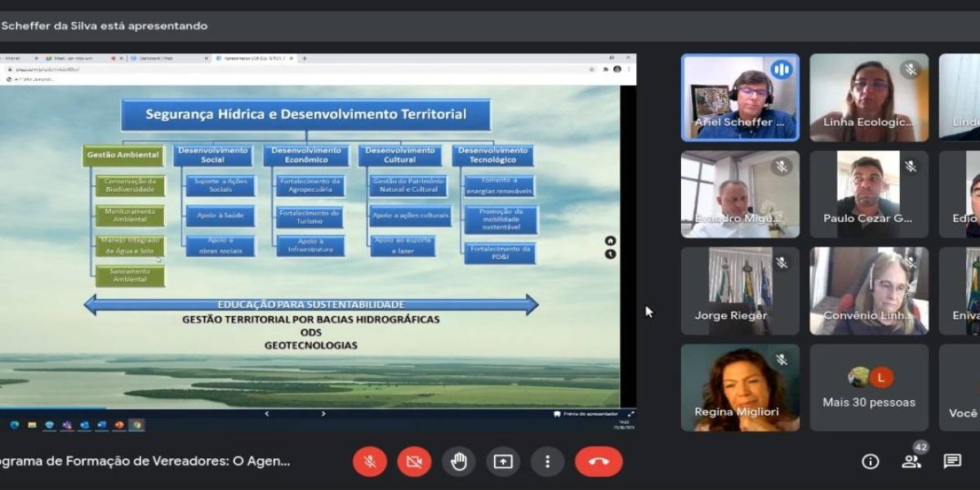
Task: Open the chat messages panel
Action: [952, 461]
